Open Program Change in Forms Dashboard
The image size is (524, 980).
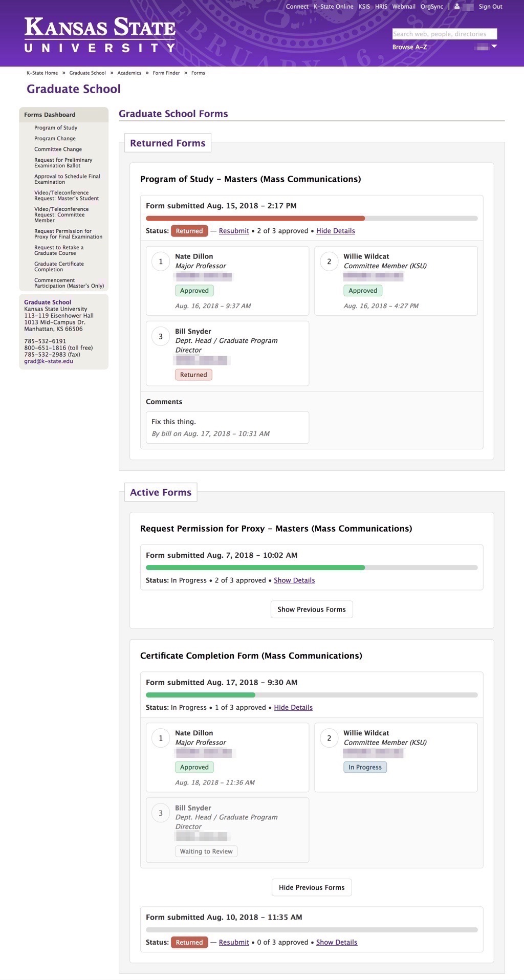click(55, 139)
